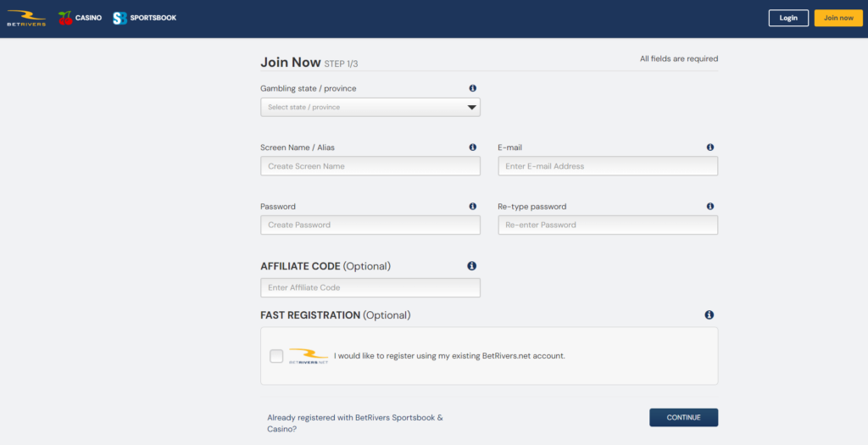Click the 'All fields are required' text
This screenshot has width=868, height=445.
pyautogui.click(x=679, y=58)
